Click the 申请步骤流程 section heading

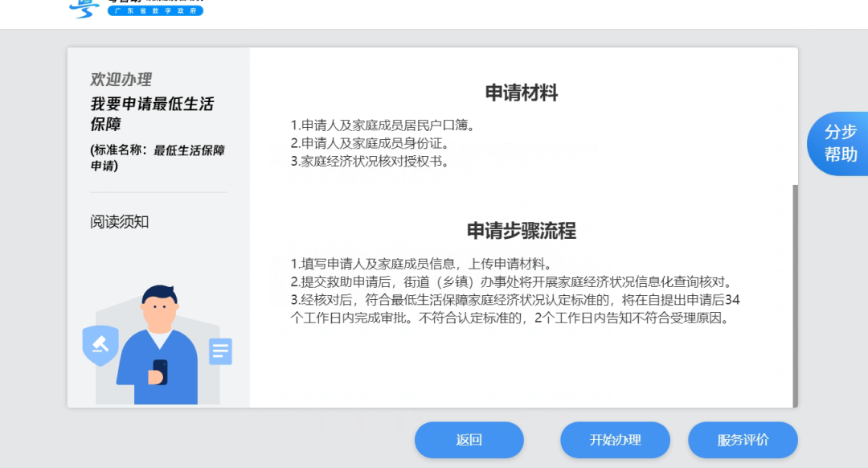(519, 231)
